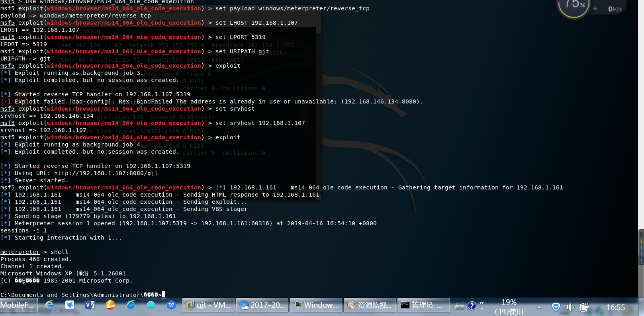Click the power plug battery tray icon
Image resolution: width=644 pixels, height=316 pixels.
click(x=584, y=307)
